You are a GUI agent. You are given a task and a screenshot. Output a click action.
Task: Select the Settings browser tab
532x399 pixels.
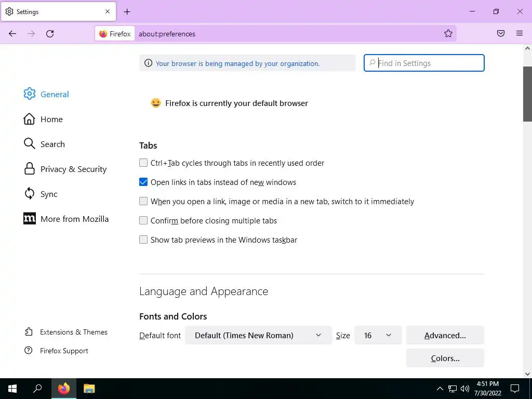[x=58, y=11]
